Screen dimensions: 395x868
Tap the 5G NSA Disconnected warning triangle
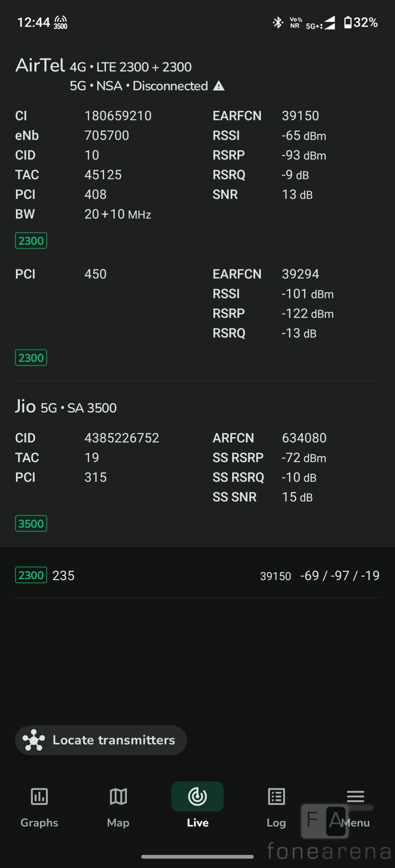[219, 86]
